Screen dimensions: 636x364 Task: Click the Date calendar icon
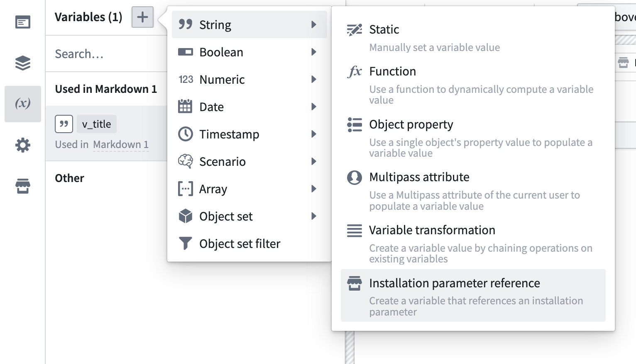click(x=185, y=107)
